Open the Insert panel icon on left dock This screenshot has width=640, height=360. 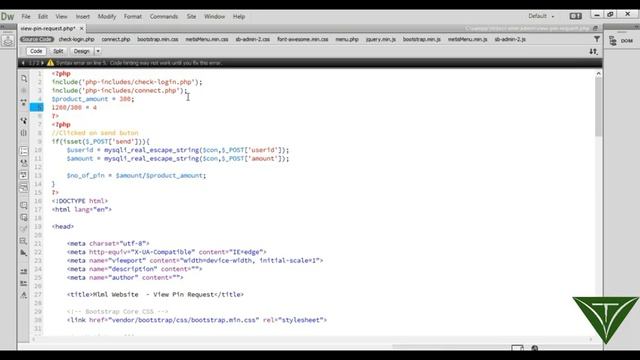tap(8, 41)
